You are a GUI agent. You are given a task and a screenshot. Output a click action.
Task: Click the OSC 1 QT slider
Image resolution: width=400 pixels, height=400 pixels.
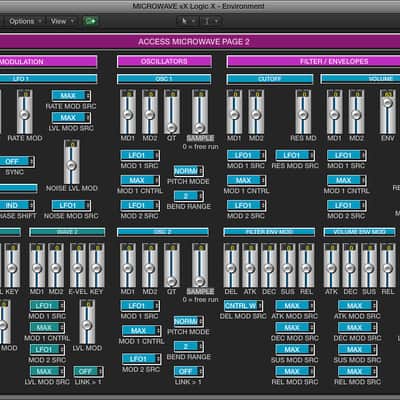coord(171,112)
